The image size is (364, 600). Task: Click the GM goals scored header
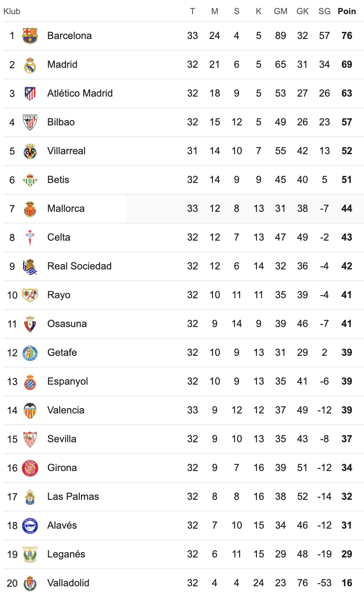pos(280,12)
